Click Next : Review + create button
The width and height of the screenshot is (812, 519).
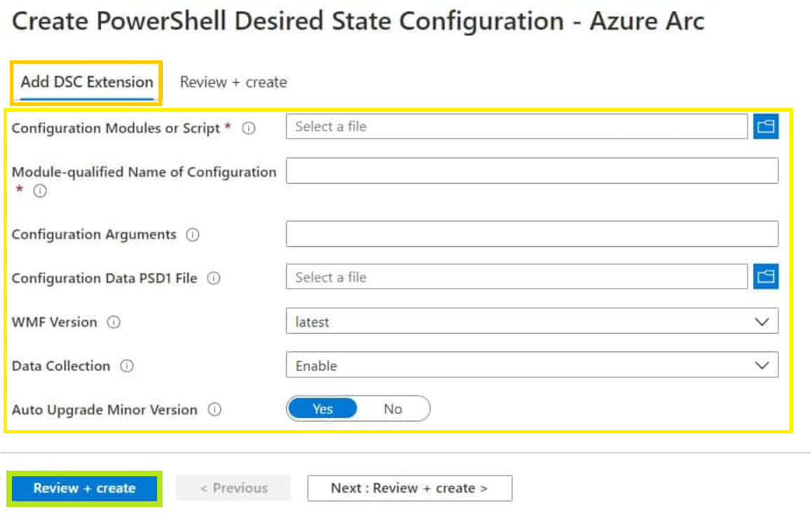click(x=410, y=488)
